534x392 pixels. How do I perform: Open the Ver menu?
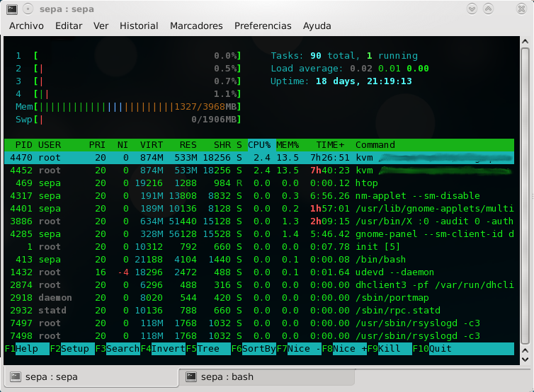pos(101,26)
